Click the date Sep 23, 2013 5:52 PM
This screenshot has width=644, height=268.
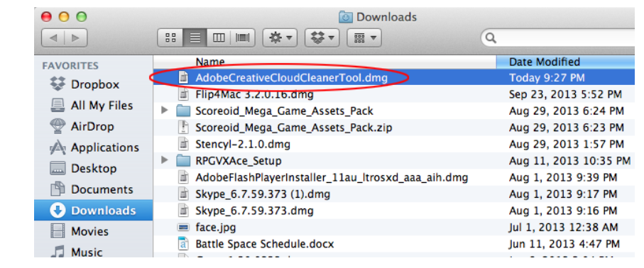(x=566, y=94)
